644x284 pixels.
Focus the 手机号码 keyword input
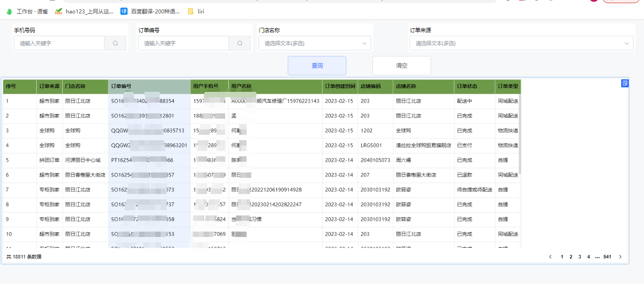click(59, 43)
